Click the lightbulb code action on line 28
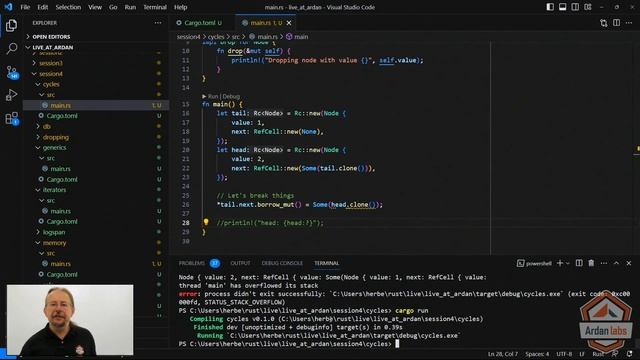The height and width of the screenshot is (360, 640). tap(206, 222)
